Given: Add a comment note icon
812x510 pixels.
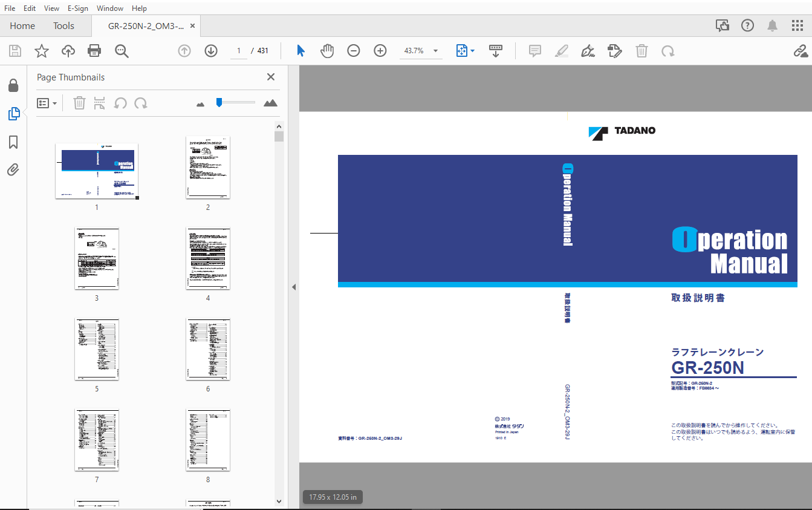Looking at the screenshot, I should pyautogui.click(x=535, y=51).
